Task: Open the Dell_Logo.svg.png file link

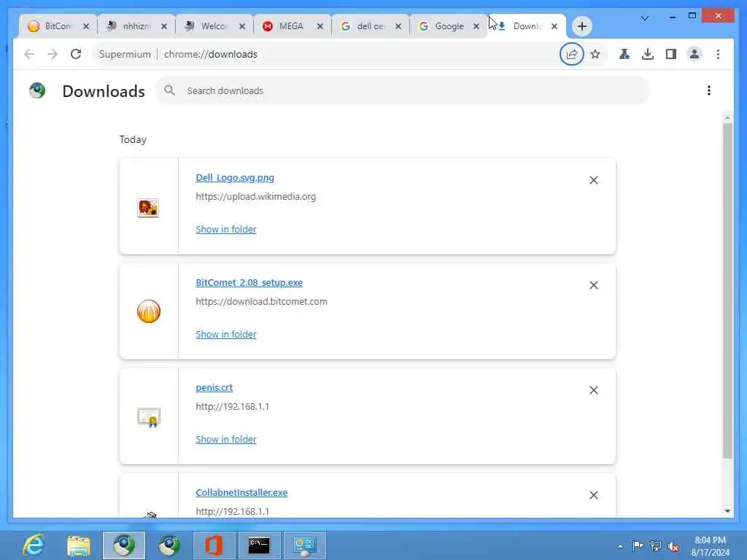Action: point(235,178)
